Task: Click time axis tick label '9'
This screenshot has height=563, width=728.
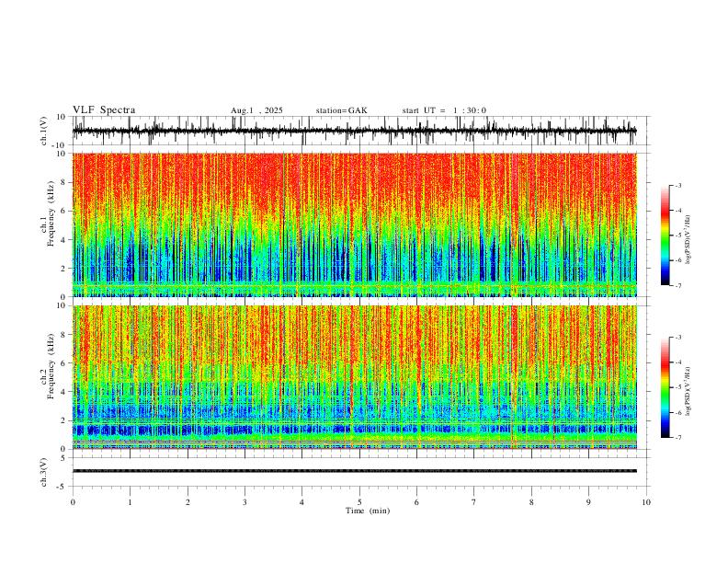Action: (588, 502)
